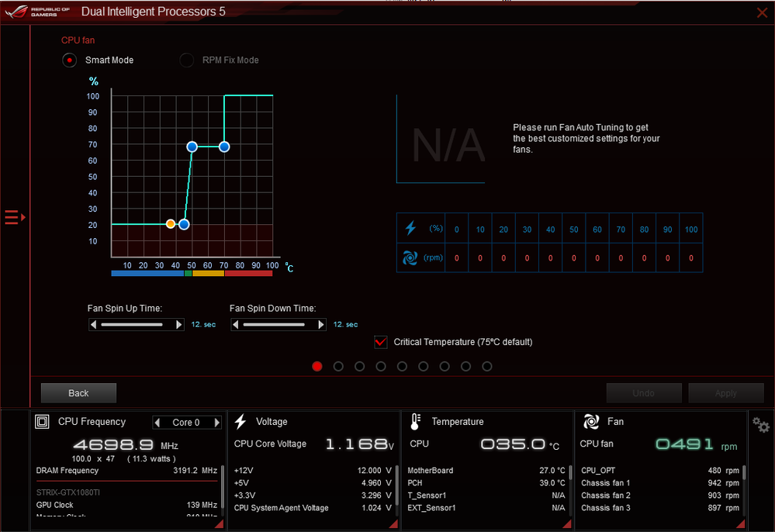Select first fan page dot indicator
Viewport: 775px width, 532px height.
[317, 366]
